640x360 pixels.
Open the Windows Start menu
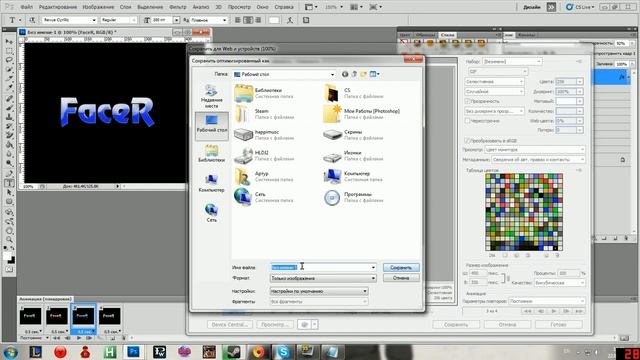pyautogui.click(x=10, y=352)
